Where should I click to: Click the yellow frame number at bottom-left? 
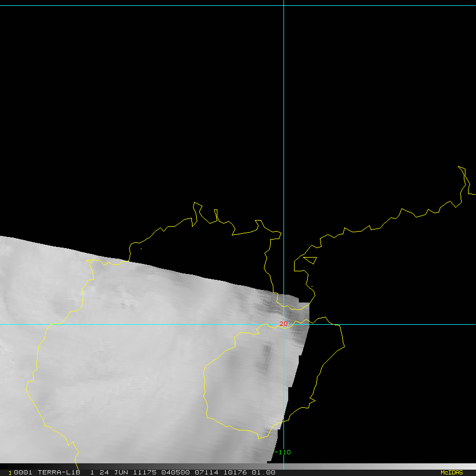10,472
